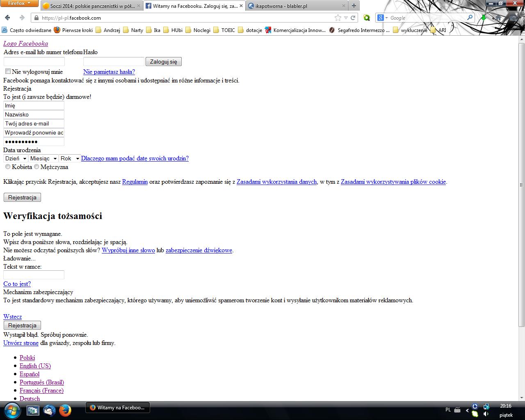
Task: Click the forward navigation arrow
Action: pos(22,18)
